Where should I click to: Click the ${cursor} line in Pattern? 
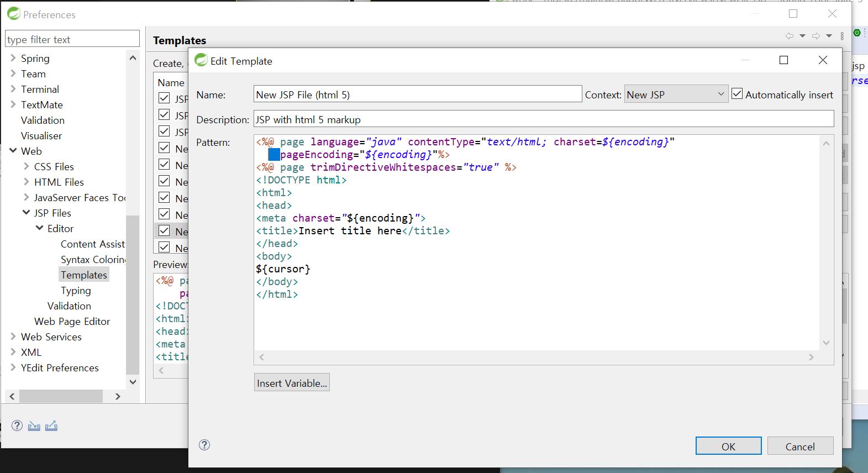283,269
